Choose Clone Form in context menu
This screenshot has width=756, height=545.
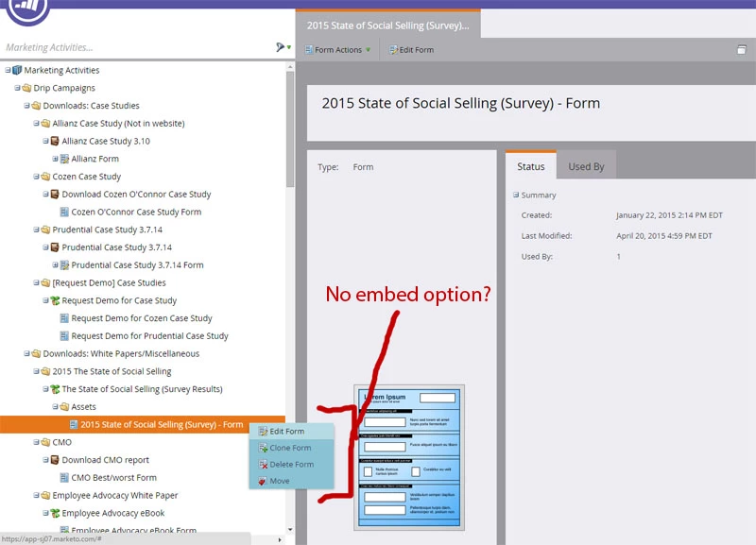click(x=292, y=448)
